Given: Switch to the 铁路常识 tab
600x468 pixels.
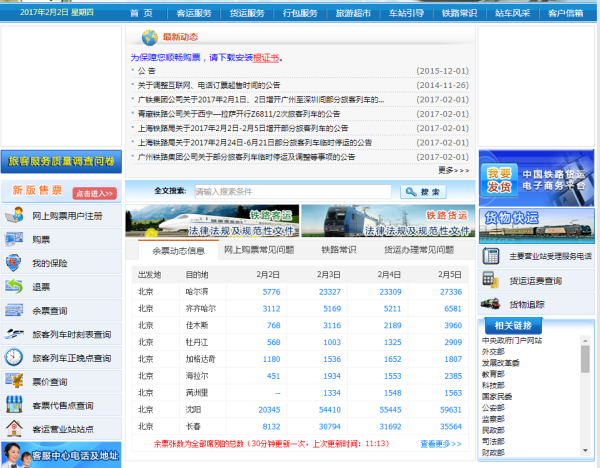Looking at the screenshot, I should [x=339, y=250].
